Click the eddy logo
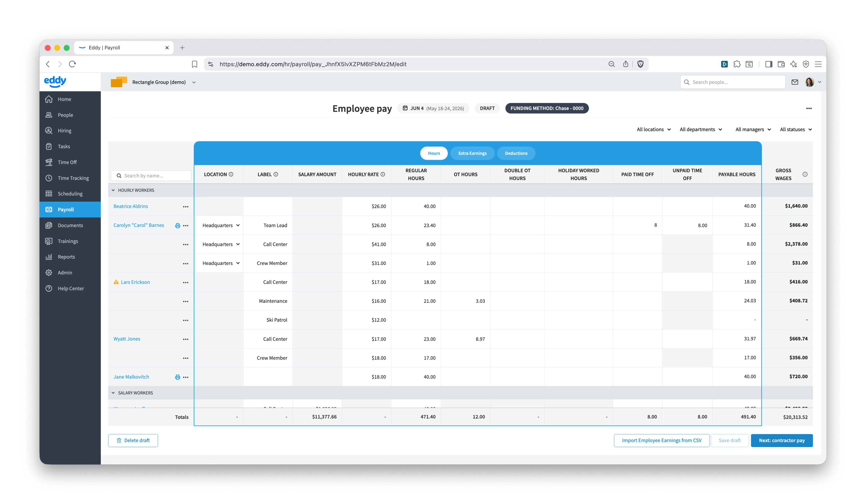 (55, 82)
